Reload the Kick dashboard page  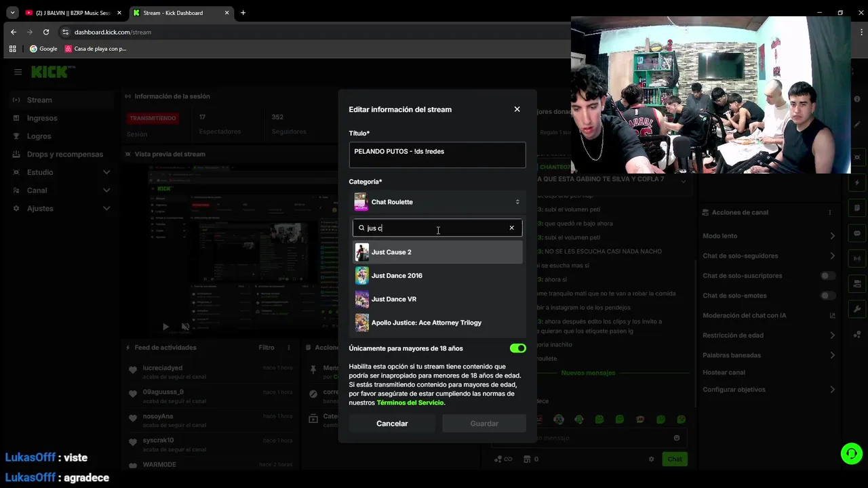pos(46,32)
